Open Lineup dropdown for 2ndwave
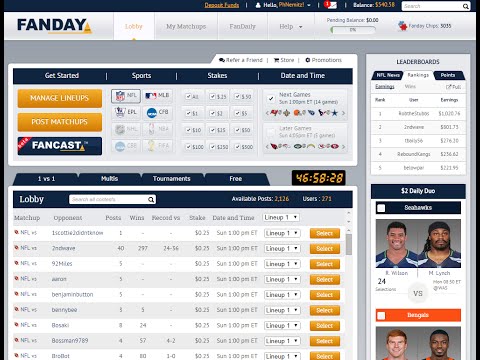The image size is (480, 360). [282, 248]
